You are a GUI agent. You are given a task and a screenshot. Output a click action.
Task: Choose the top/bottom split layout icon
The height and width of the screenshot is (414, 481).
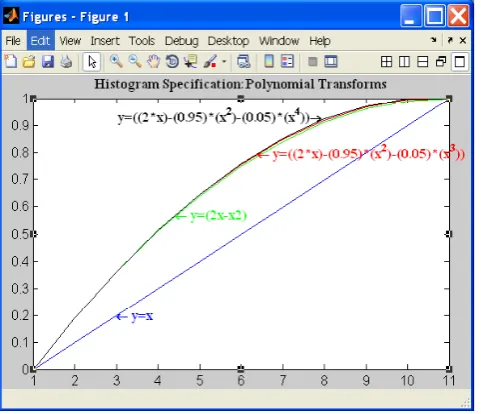coord(423,62)
